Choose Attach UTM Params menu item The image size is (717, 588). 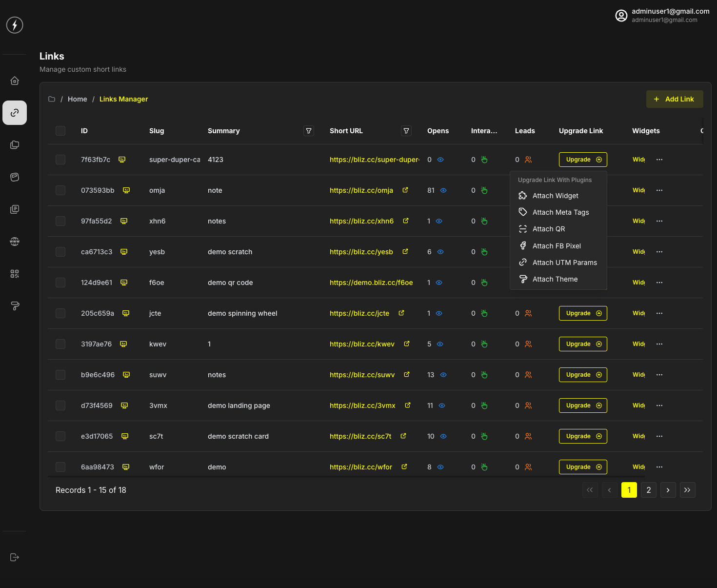[558, 263]
